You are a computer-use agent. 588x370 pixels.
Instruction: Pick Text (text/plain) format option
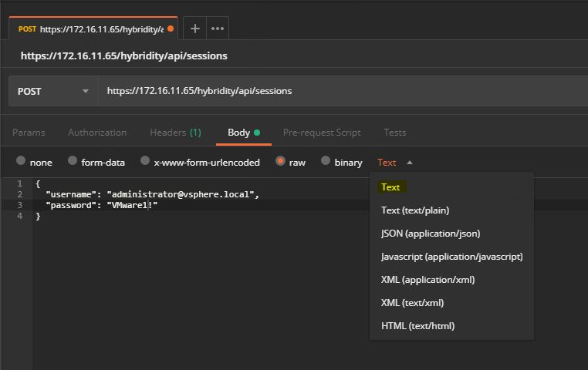(x=415, y=210)
